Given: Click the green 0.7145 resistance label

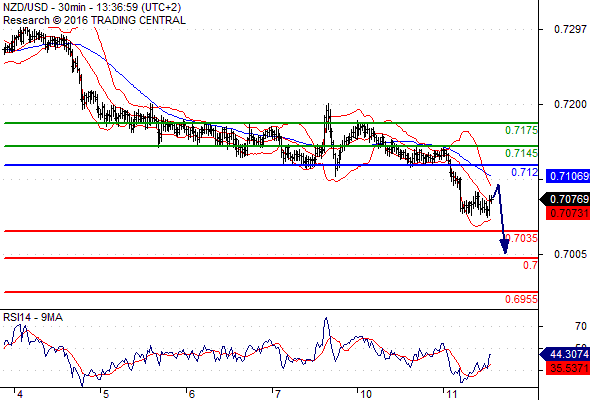Looking at the screenshot, I should tap(521, 153).
